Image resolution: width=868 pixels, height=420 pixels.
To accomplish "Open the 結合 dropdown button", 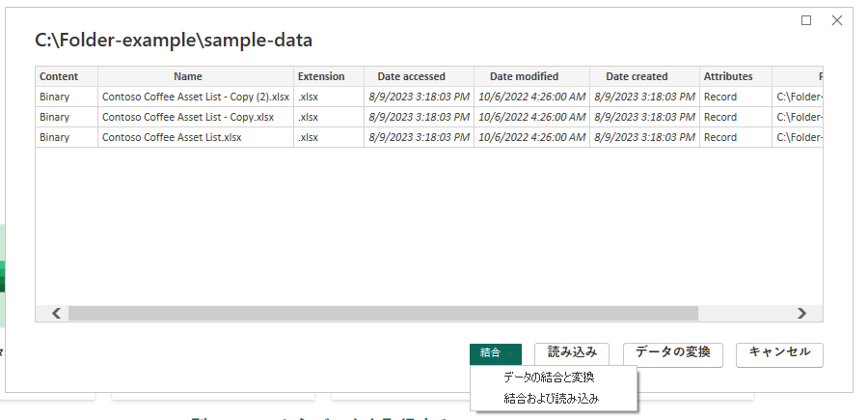I will pyautogui.click(x=496, y=353).
